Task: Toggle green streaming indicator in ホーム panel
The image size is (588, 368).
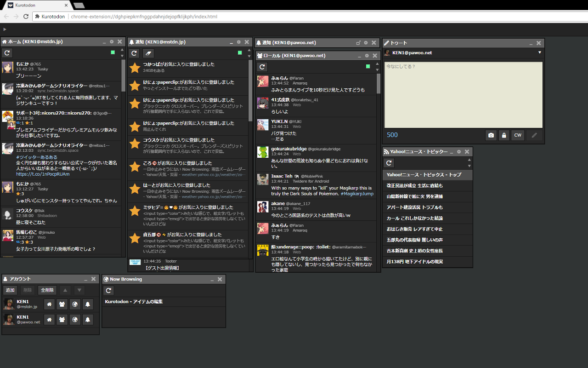Action: (113, 53)
